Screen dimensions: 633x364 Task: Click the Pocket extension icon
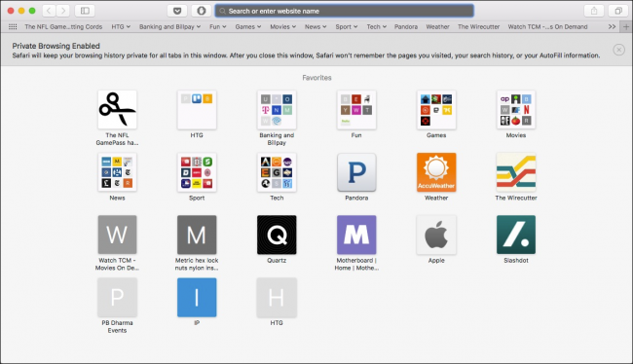pos(177,11)
